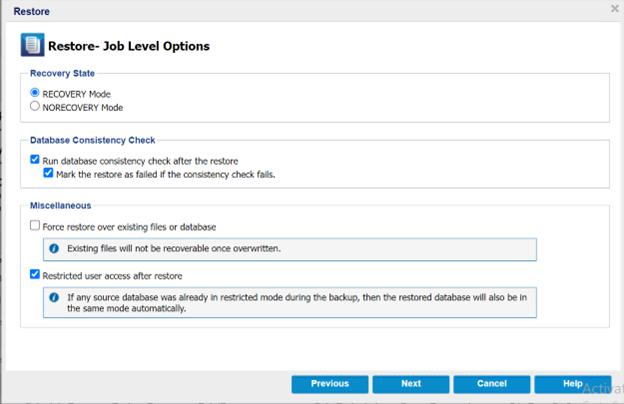Click the Restore document icon beside the heading
This screenshot has width=624, height=404.
coord(33,45)
